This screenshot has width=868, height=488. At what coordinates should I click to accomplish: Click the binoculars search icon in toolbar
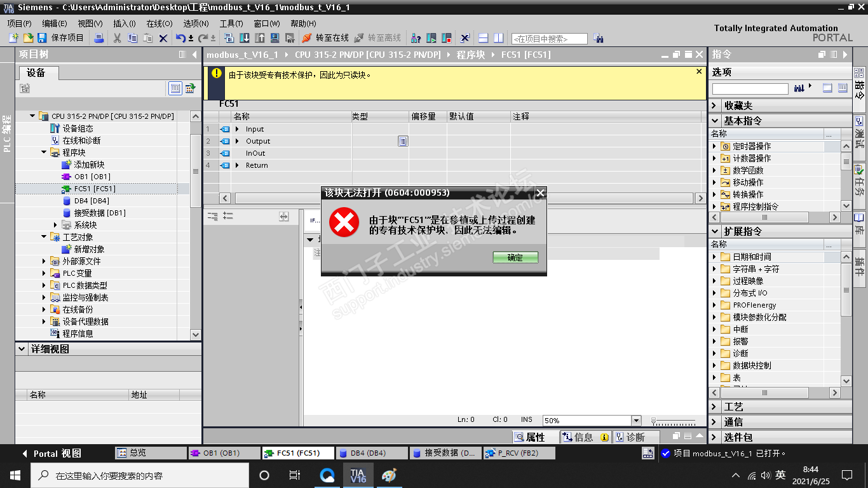click(599, 38)
